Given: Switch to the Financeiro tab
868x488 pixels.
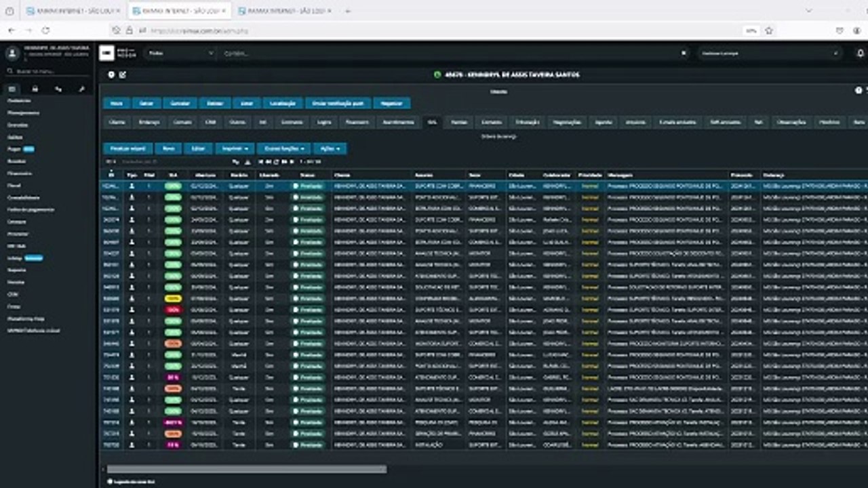Looking at the screenshot, I should click(357, 122).
